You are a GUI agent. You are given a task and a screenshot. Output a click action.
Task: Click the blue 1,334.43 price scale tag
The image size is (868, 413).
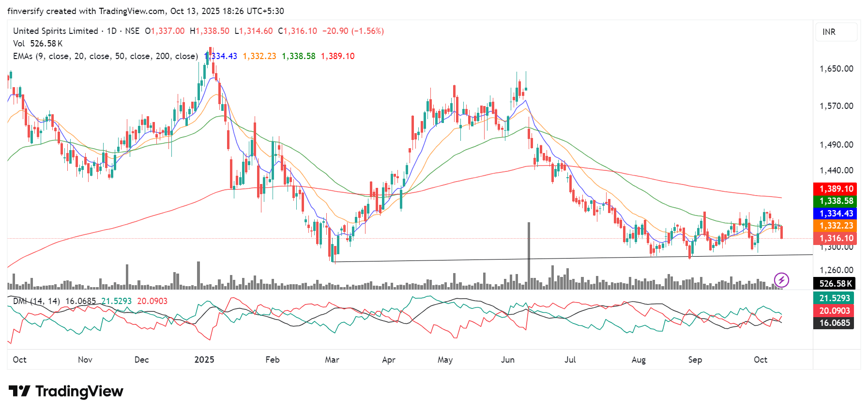pyautogui.click(x=835, y=214)
